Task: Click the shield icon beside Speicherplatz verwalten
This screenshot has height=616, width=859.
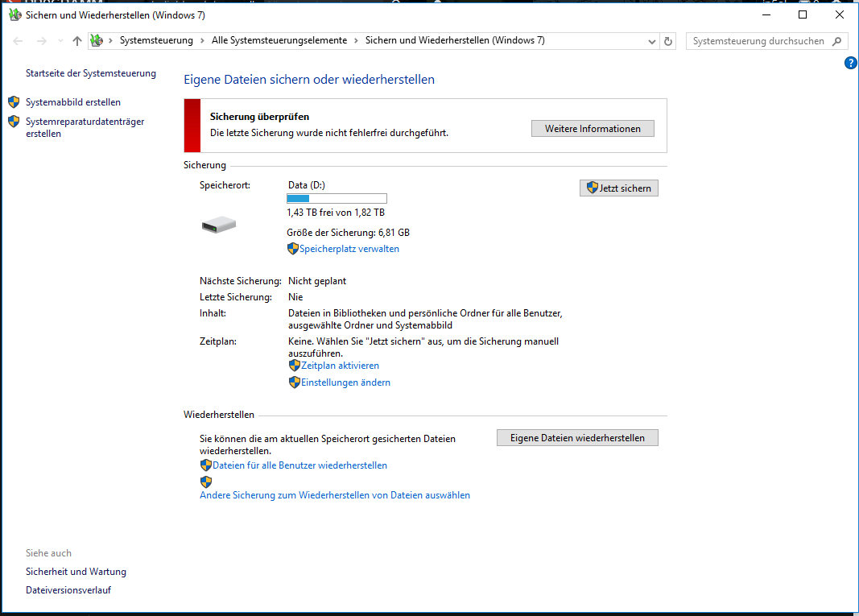Action: tap(293, 249)
